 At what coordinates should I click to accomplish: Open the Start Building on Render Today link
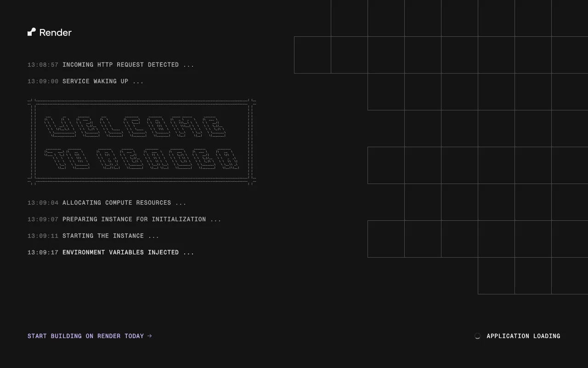point(90,336)
